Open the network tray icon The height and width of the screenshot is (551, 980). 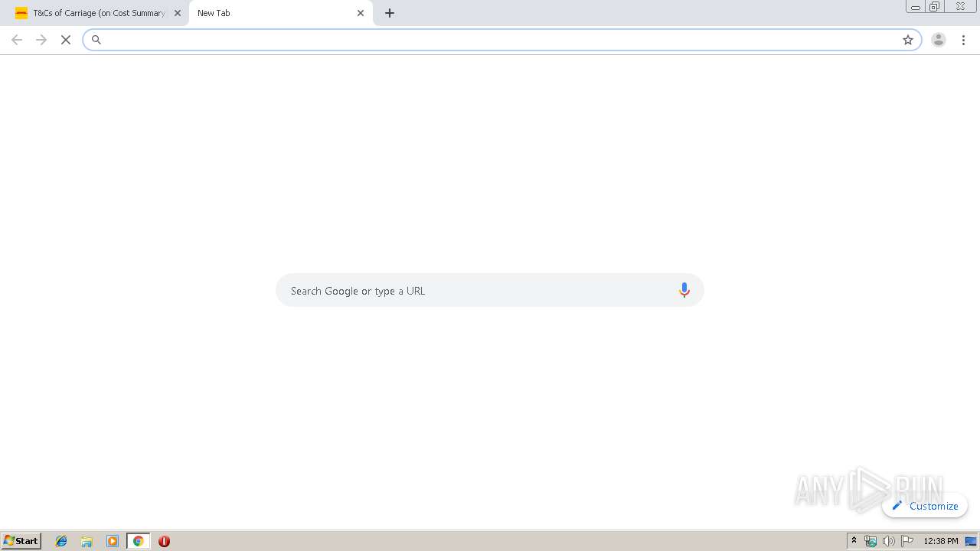pos(871,541)
